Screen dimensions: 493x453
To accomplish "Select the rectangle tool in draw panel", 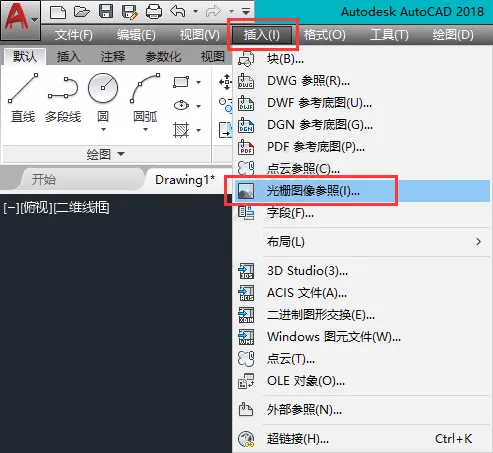I will (x=181, y=82).
